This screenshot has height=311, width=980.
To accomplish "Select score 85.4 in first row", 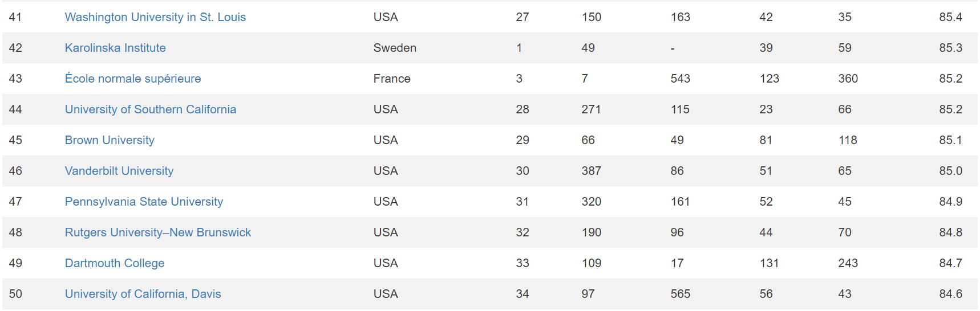I will pos(950,17).
